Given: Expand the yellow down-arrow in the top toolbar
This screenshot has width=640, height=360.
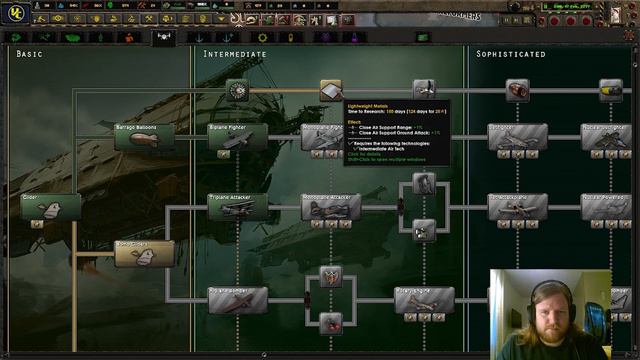Looking at the screenshot, I should tap(221, 19).
